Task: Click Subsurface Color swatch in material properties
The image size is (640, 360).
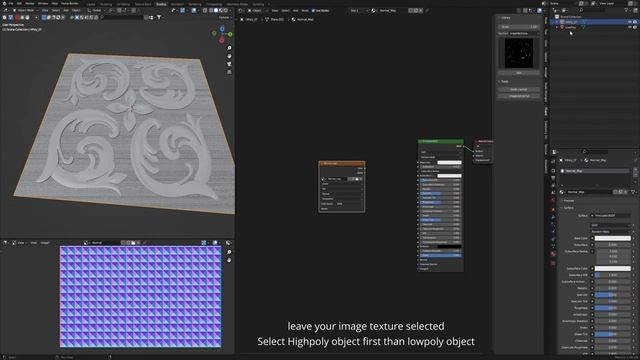Action: coord(612,268)
